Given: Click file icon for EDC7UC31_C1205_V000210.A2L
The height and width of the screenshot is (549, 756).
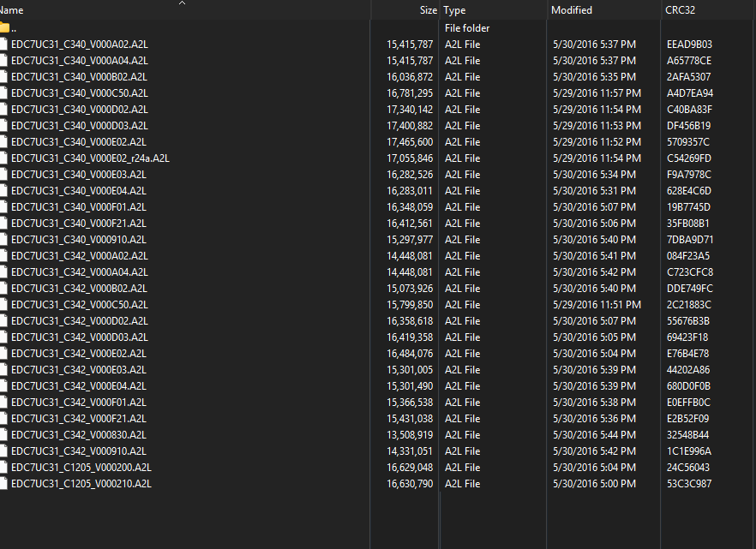Looking at the screenshot, I should (x=4, y=484).
